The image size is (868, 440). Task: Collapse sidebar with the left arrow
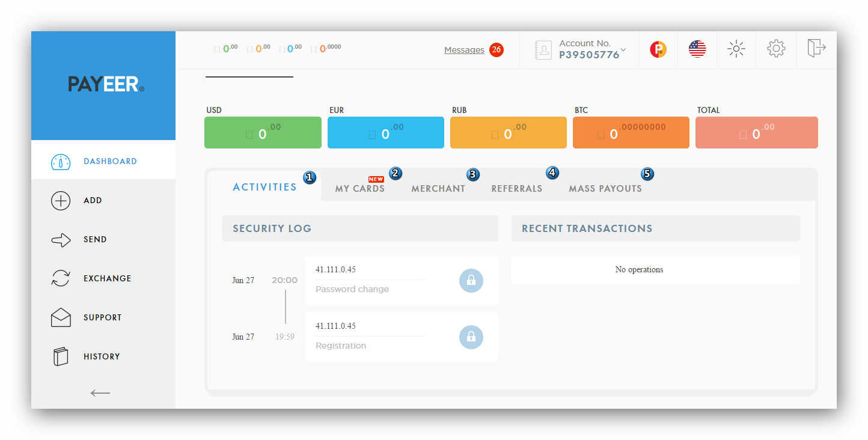click(x=100, y=393)
